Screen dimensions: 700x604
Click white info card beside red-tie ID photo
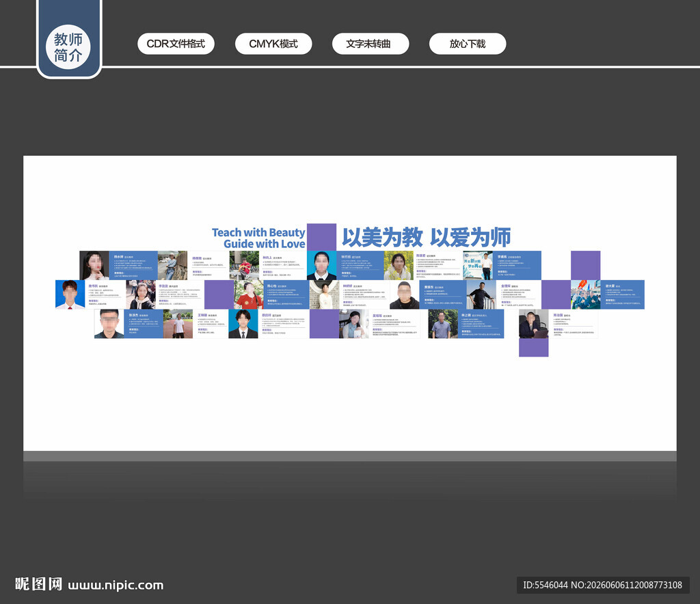(x=105, y=294)
